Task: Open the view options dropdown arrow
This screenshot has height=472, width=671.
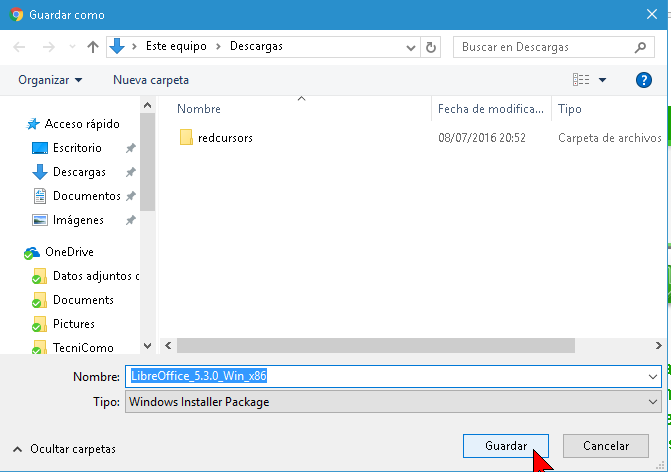Action: point(602,80)
